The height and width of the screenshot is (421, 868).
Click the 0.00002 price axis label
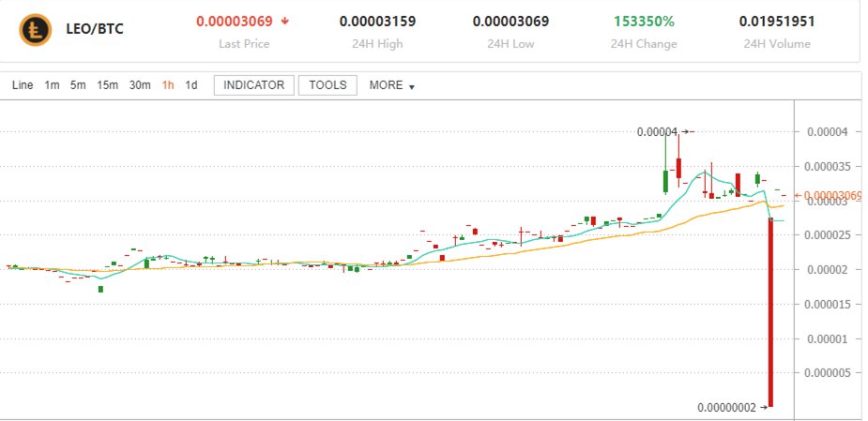tap(828, 269)
